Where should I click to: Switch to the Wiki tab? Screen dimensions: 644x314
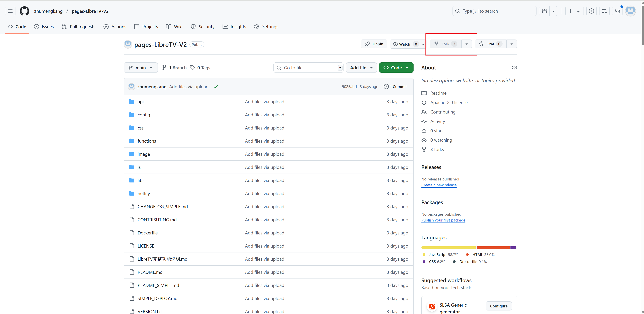click(x=174, y=27)
